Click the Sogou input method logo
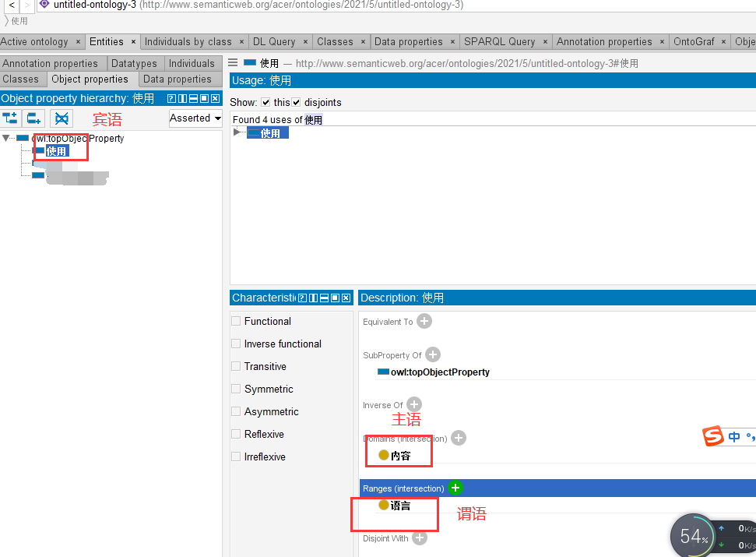 713,436
